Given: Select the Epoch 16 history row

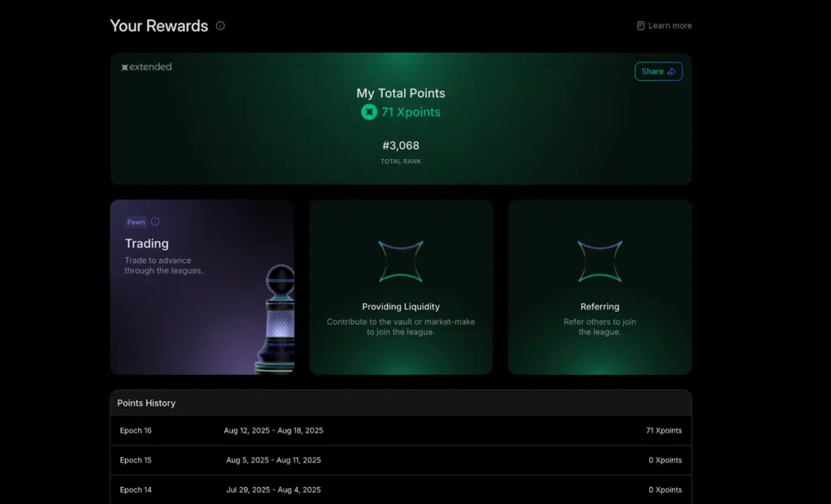Looking at the screenshot, I should (401, 431).
